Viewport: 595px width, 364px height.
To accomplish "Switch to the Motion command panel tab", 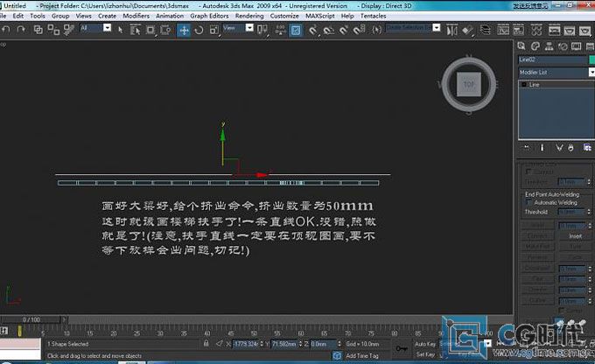I will (x=563, y=46).
